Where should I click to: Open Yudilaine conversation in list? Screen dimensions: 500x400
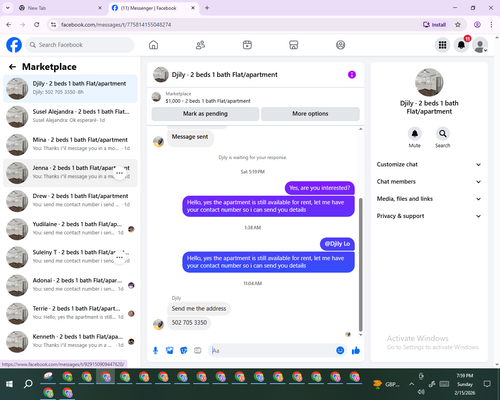click(70, 229)
